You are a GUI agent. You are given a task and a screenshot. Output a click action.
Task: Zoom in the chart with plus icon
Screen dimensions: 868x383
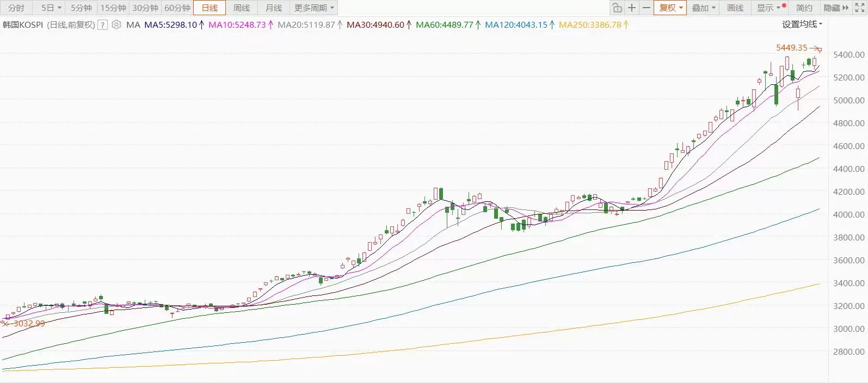631,8
